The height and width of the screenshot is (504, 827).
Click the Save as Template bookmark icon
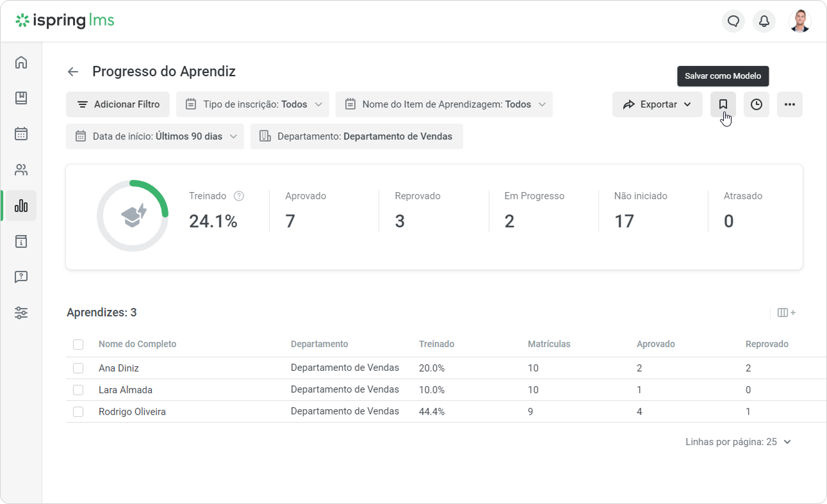click(x=723, y=104)
